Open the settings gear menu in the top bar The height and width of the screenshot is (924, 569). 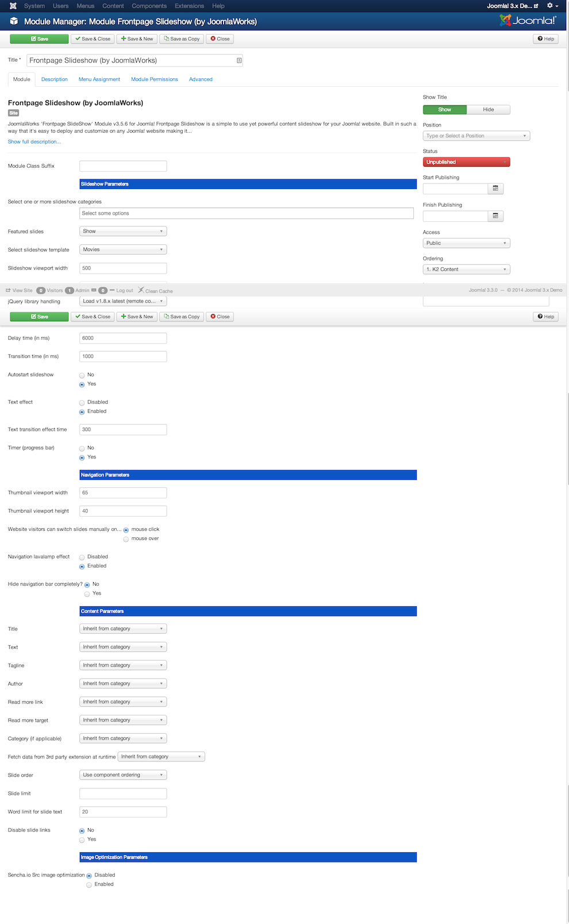coord(552,6)
